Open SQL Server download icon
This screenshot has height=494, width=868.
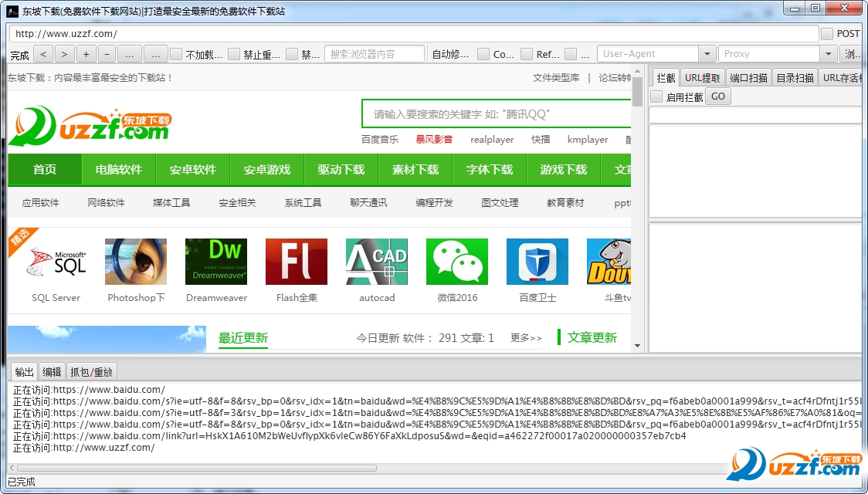[x=56, y=262]
